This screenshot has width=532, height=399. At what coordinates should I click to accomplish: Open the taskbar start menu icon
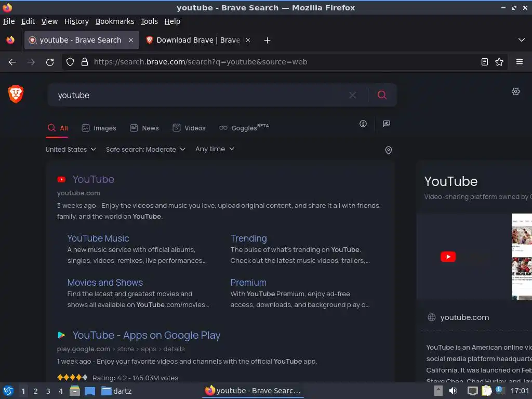(x=8, y=391)
